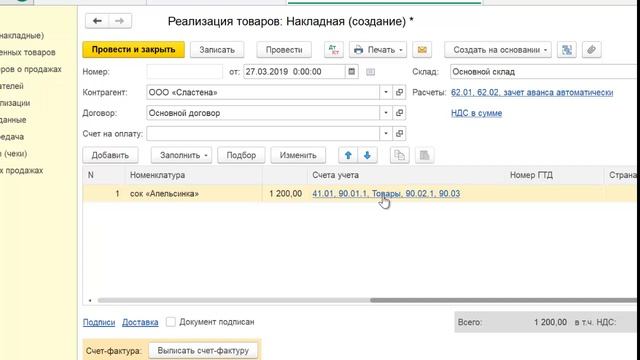Click the Номенклатура column header
This screenshot has width=640, height=360.
point(193,175)
